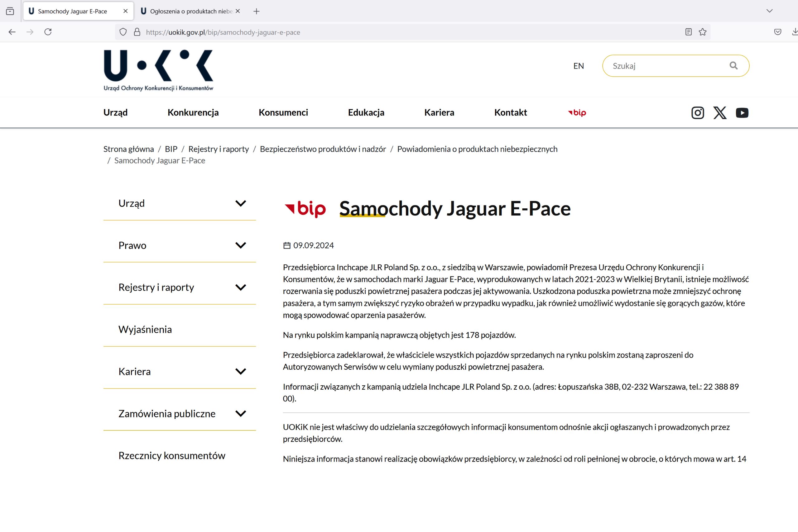
Task: Click the browser forward arrow
Action: coord(30,32)
